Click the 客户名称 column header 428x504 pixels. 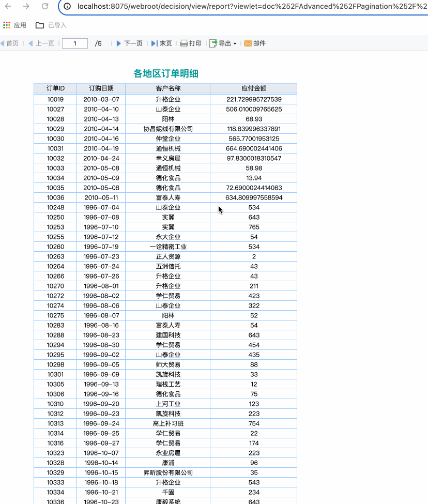tap(167, 88)
